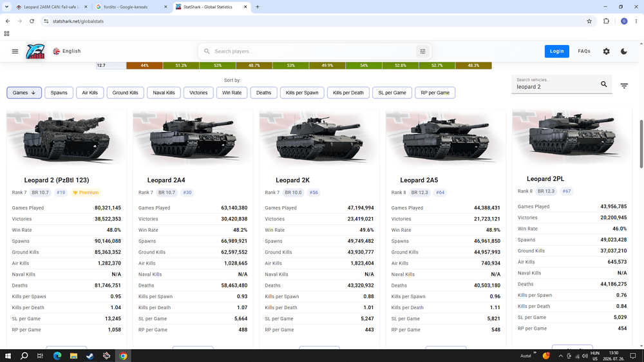Click the page vertical scrollbar
This screenshot has height=362, width=644.
tap(641, 144)
